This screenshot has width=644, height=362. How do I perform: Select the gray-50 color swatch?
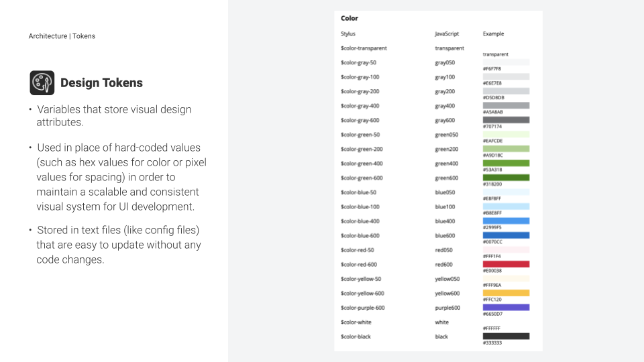506,62
